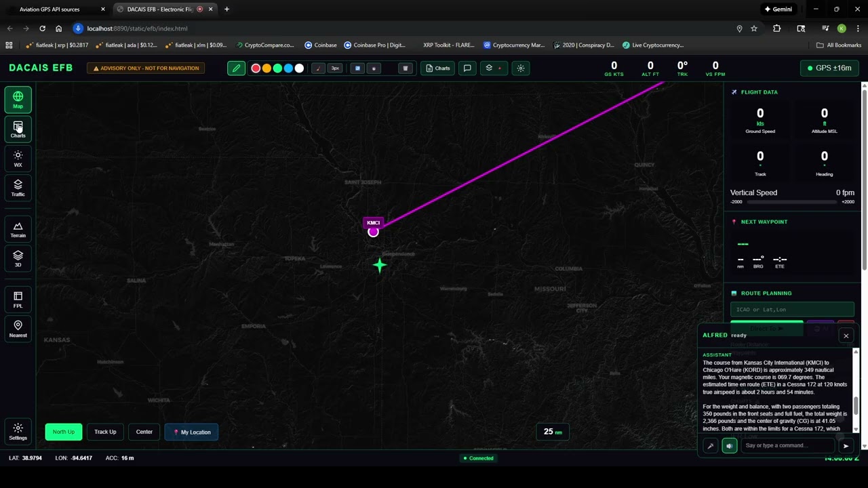
Task: Click the 25 nm range indicator
Action: [x=553, y=432]
